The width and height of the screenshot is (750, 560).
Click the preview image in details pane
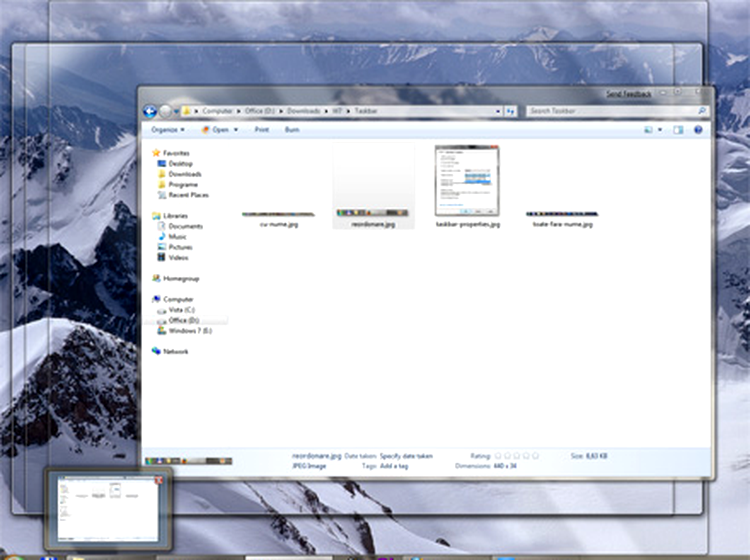tap(188, 461)
